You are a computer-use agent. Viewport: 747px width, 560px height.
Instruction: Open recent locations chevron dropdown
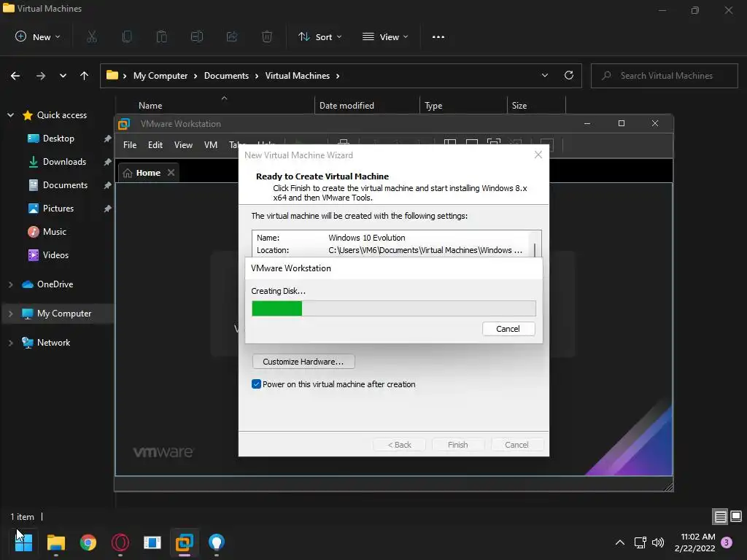coord(63,76)
